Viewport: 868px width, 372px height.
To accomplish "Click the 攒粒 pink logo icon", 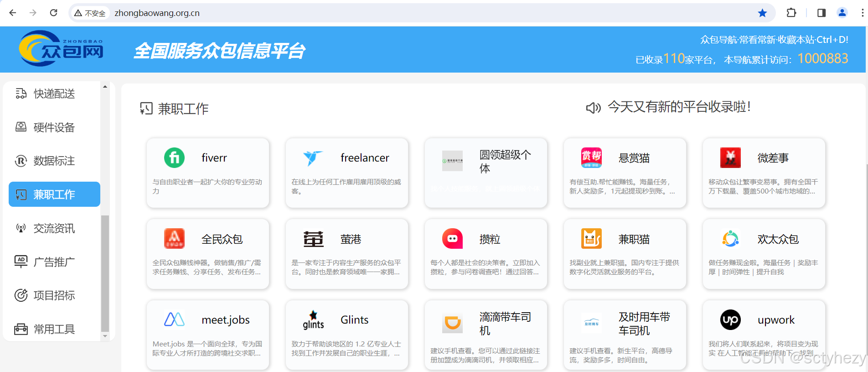I will coord(452,239).
